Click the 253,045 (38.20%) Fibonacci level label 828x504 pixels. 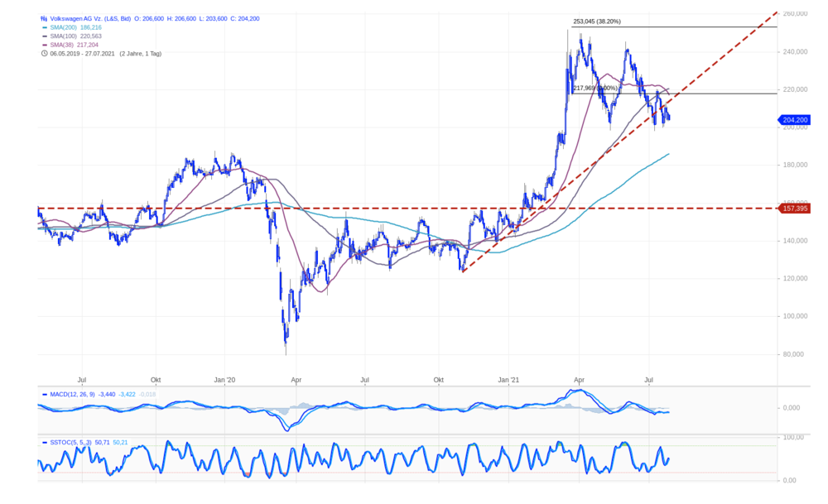point(597,22)
